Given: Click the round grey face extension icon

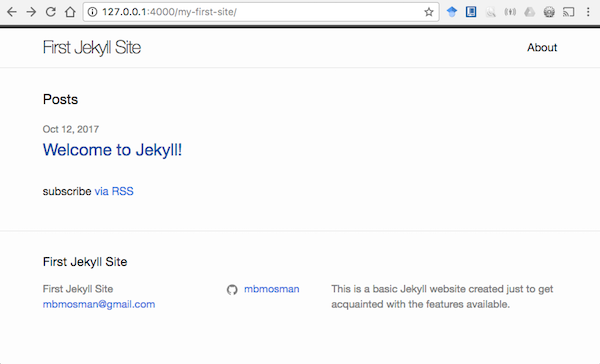Looking at the screenshot, I should pyautogui.click(x=549, y=12).
